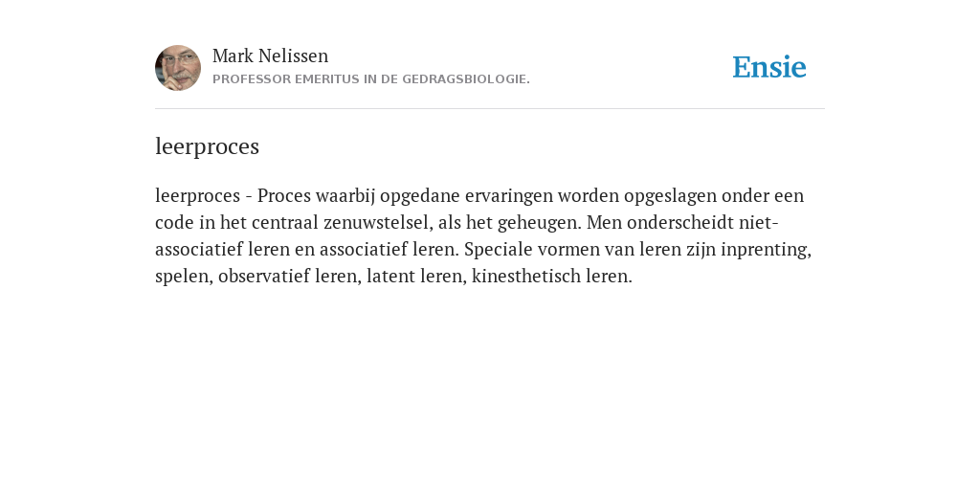
Task: Open author name Mark Nelissen
Action: 270,56
